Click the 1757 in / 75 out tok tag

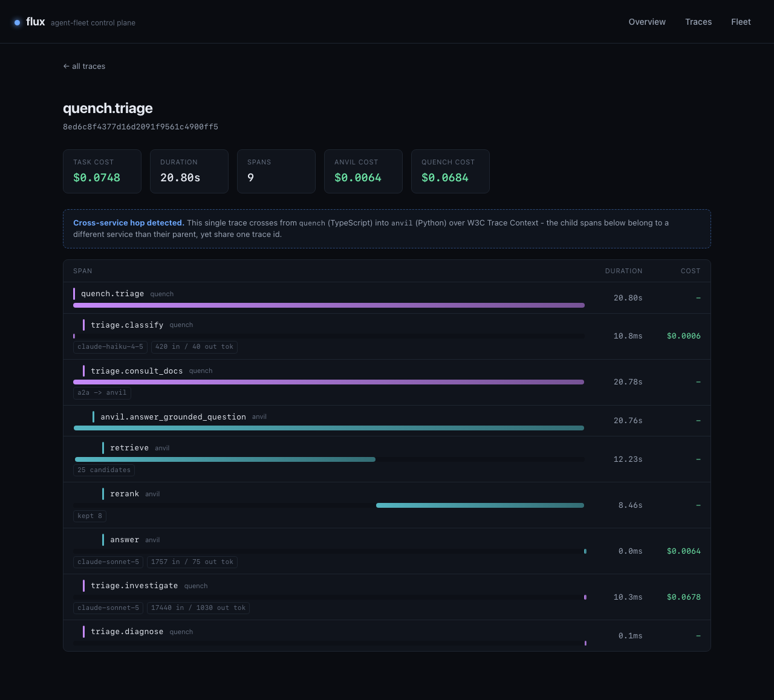tap(192, 562)
